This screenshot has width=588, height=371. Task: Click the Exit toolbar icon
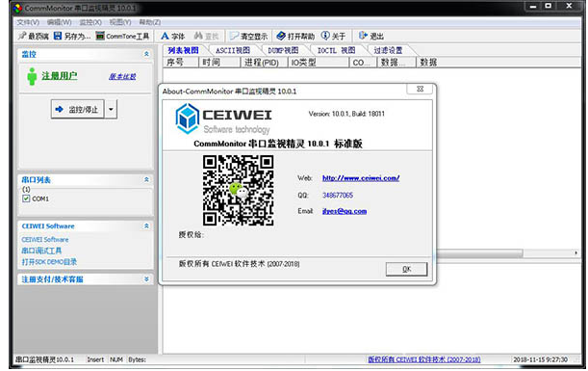point(363,36)
